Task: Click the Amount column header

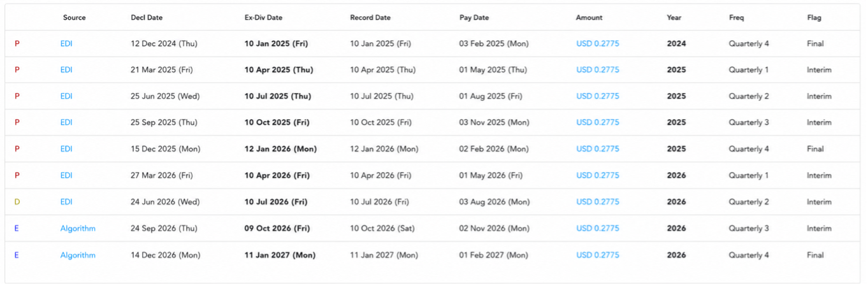Action: 589,18
